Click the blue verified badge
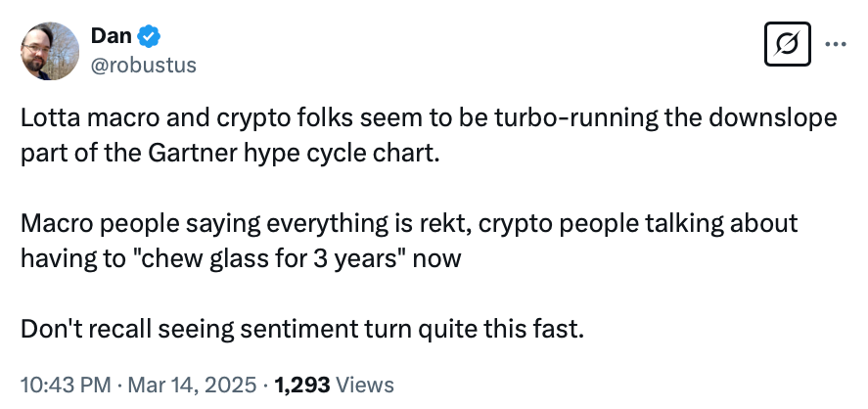 click(148, 37)
